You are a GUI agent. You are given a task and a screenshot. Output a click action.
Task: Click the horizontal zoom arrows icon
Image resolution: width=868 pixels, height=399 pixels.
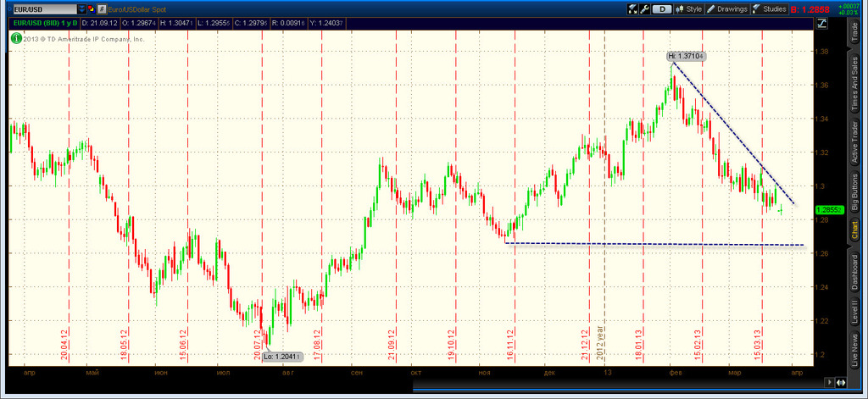pos(841,382)
